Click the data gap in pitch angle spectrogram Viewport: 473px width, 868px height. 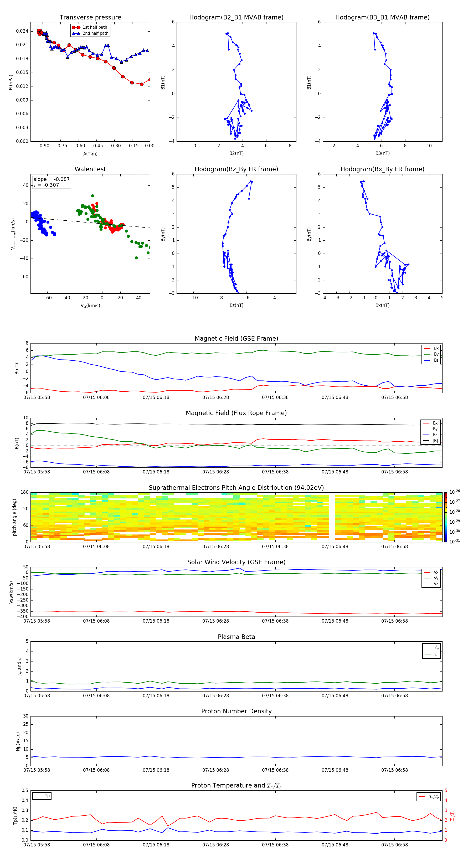[332, 517]
